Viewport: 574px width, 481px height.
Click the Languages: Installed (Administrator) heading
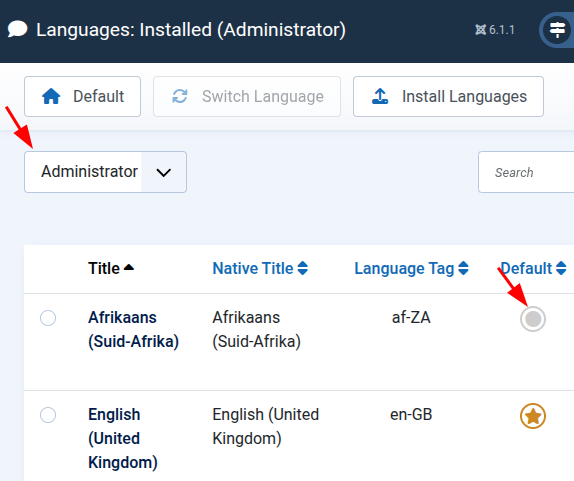point(191,30)
